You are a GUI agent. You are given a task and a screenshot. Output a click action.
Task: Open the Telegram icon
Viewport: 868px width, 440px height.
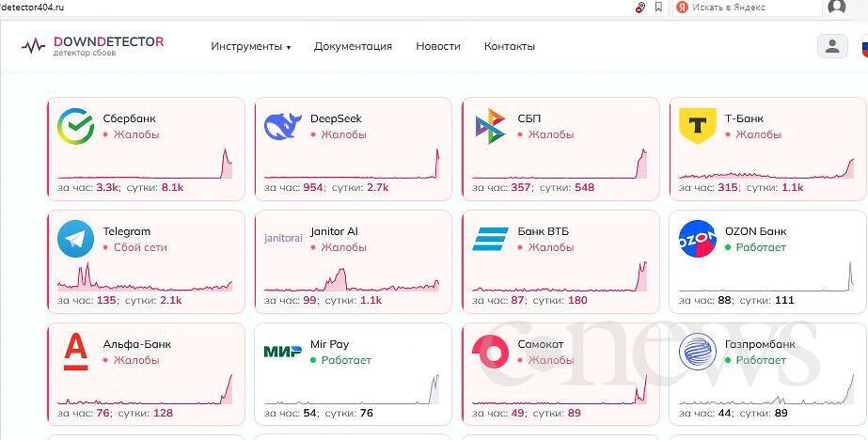pyautogui.click(x=75, y=239)
